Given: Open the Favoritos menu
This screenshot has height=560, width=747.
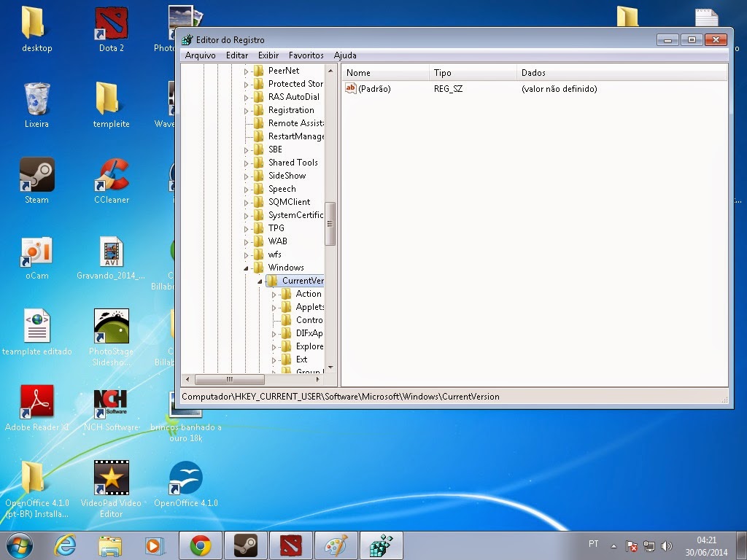Looking at the screenshot, I should 306,55.
